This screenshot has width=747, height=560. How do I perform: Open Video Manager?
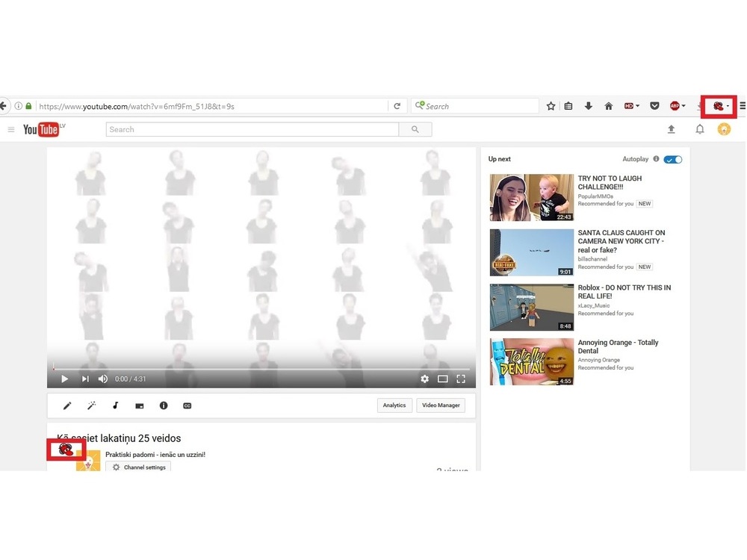(x=441, y=405)
